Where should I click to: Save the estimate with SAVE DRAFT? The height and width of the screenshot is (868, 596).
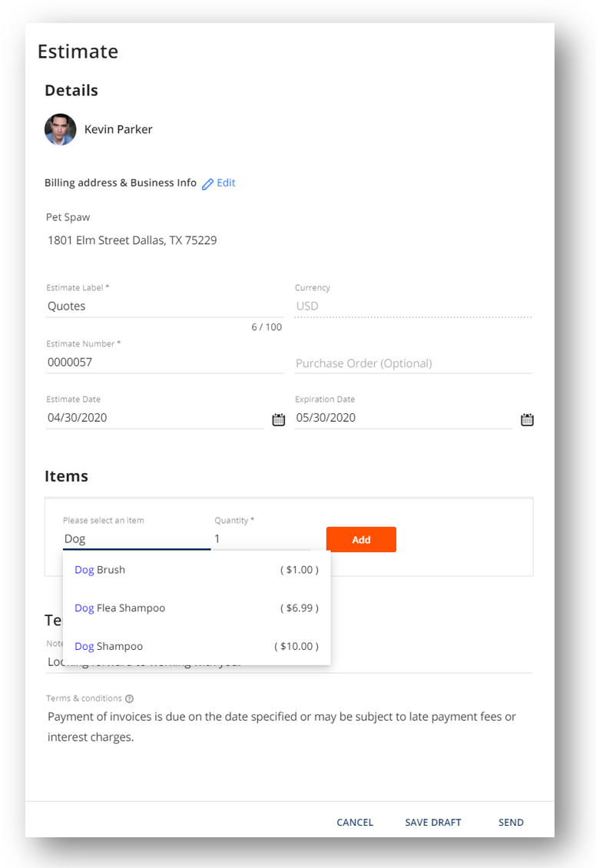point(432,822)
